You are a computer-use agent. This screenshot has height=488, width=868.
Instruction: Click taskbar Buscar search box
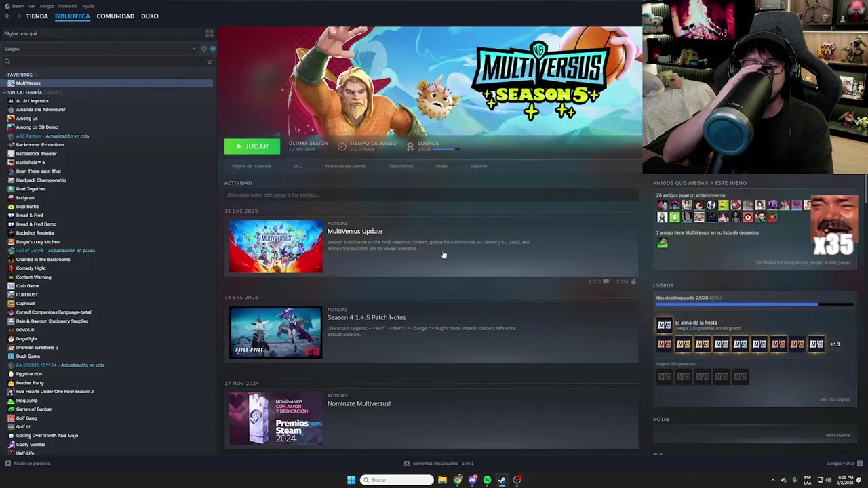click(397, 480)
